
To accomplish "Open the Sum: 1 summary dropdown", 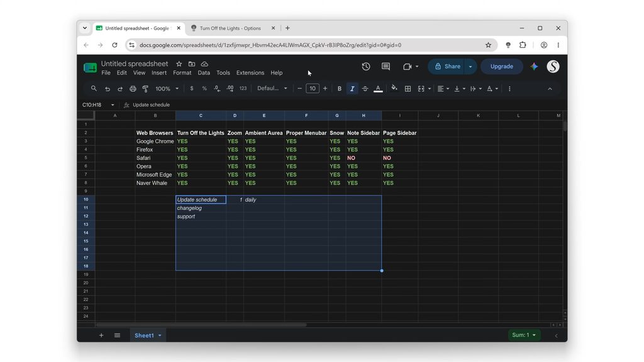I will [x=523, y=335].
